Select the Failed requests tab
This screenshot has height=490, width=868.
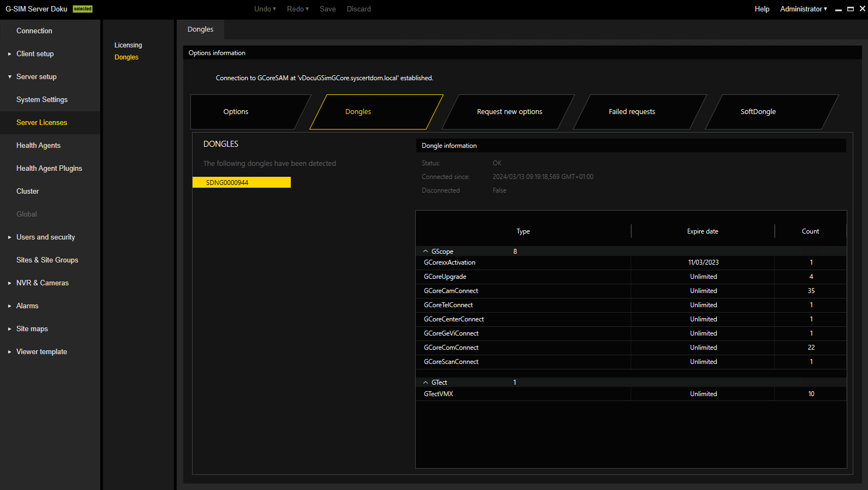point(632,112)
